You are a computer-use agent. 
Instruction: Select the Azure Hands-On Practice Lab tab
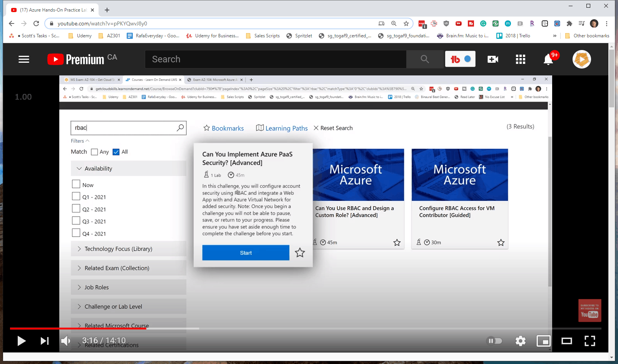tap(53, 10)
